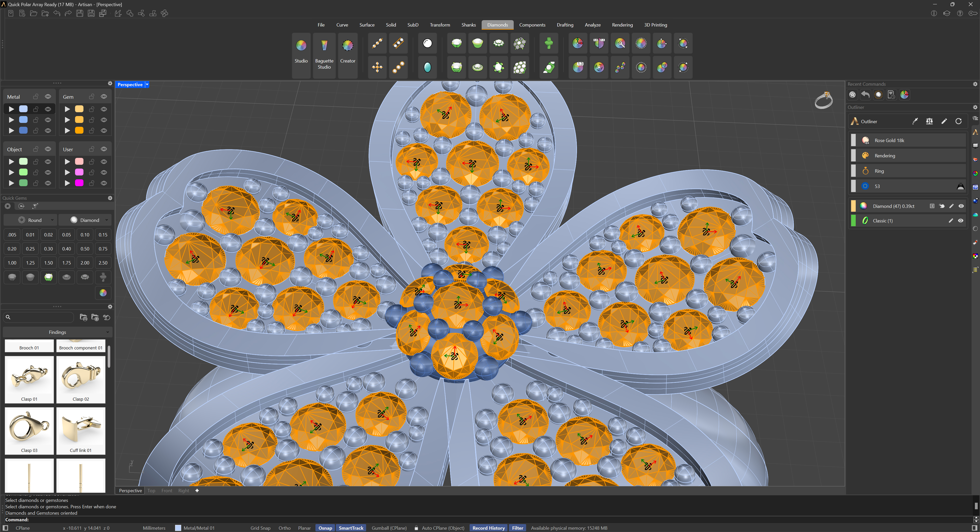Click the Record History status button
This screenshot has height=532, width=980.
point(488,528)
